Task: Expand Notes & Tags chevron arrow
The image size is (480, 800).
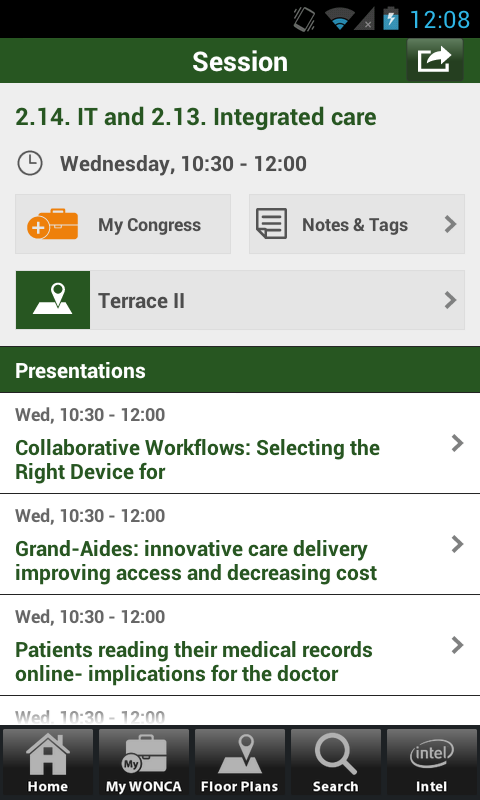Action: click(x=450, y=224)
